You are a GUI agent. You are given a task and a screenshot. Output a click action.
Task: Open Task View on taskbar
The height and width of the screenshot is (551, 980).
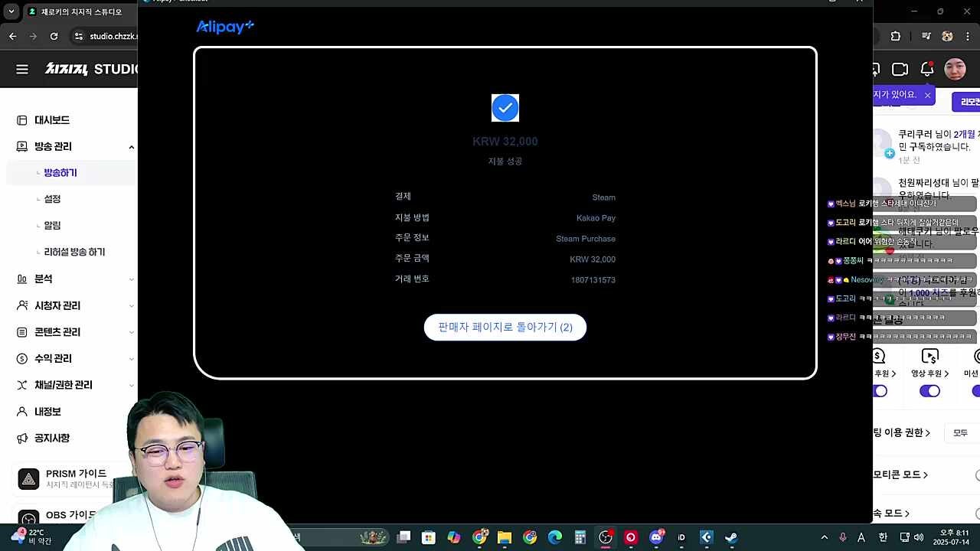(x=403, y=537)
